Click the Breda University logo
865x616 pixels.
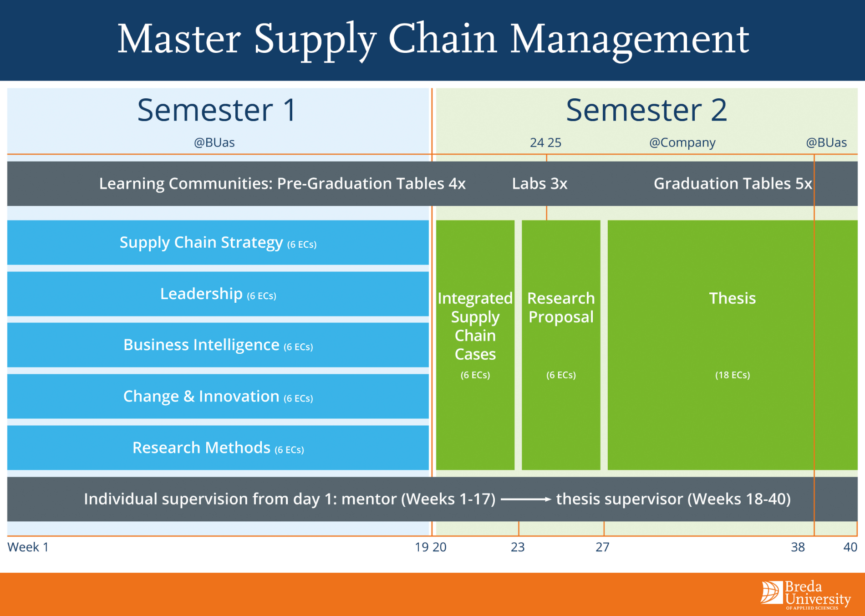805,594
